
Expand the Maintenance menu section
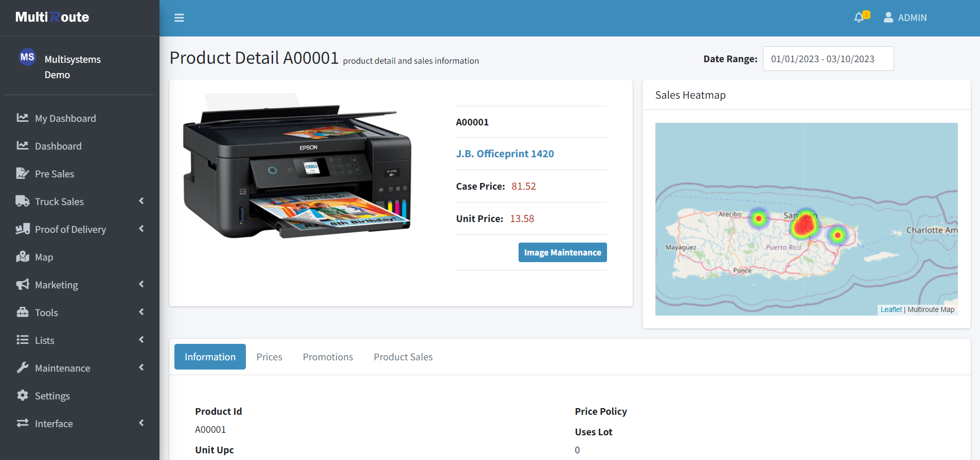tap(141, 368)
